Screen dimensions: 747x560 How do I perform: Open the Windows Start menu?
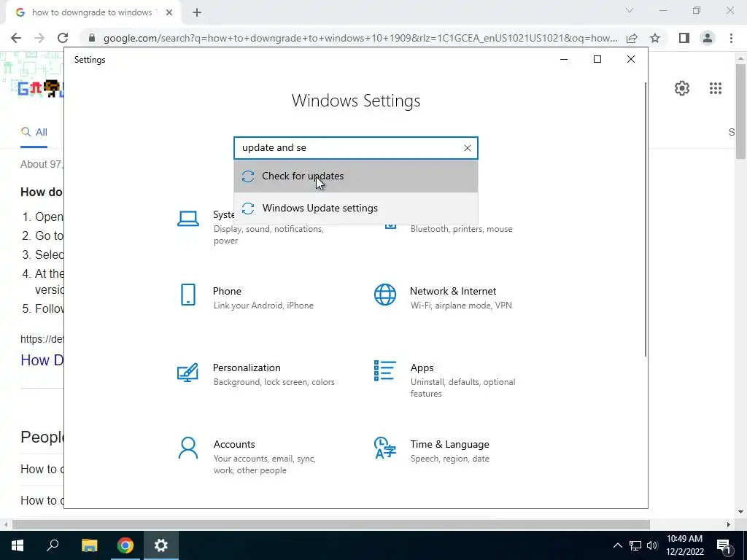[18, 545]
